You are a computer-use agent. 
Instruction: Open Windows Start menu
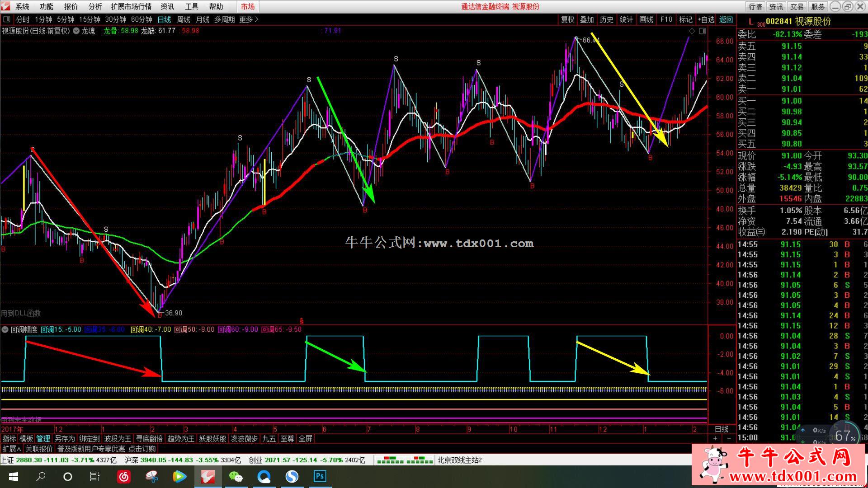13,477
